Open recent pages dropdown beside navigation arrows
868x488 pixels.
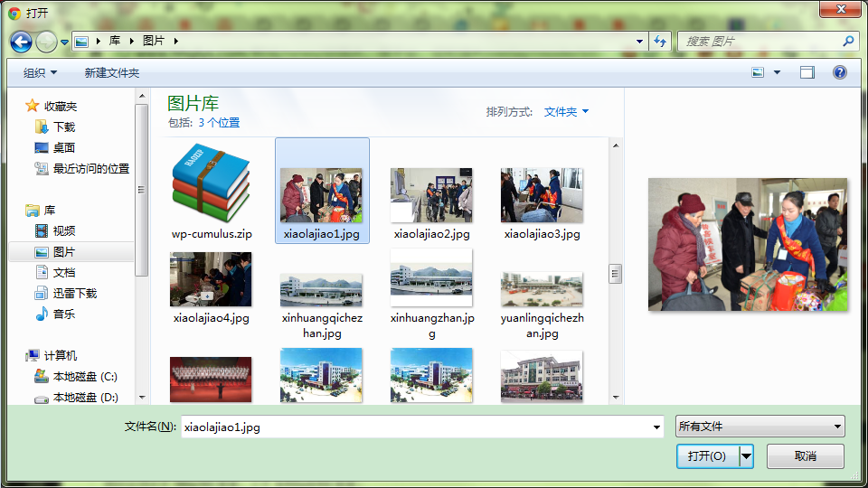(x=65, y=42)
